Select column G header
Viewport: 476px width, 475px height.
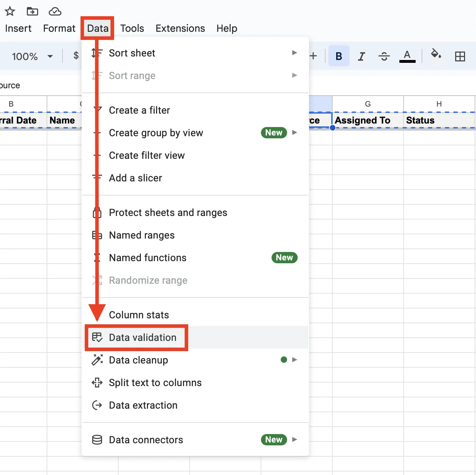click(x=368, y=104)
